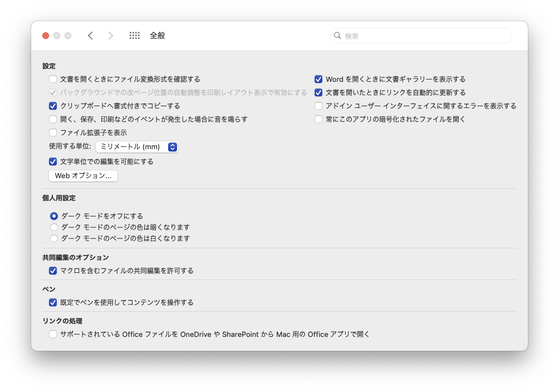The height and width of the screenshot is (392, 559).
Task: Select ダーク モードのページの色は暗くなります
Action: pos(54,227)
